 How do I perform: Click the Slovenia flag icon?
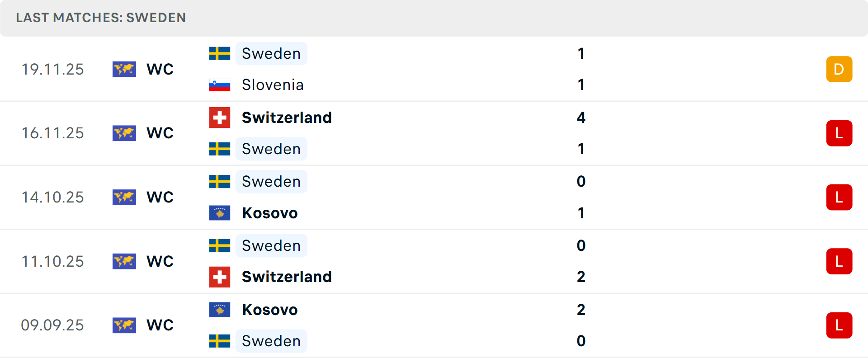pyautogui.click(x=220, y=85)
